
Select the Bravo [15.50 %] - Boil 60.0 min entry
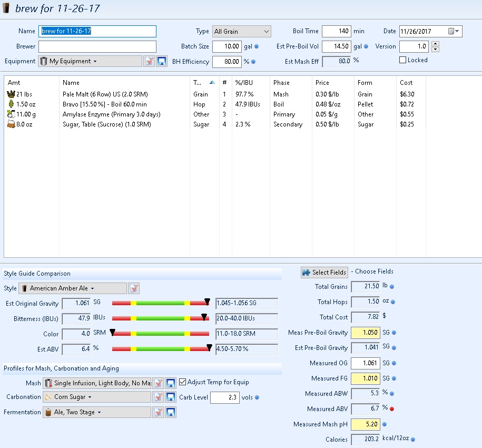coord(104,104)
